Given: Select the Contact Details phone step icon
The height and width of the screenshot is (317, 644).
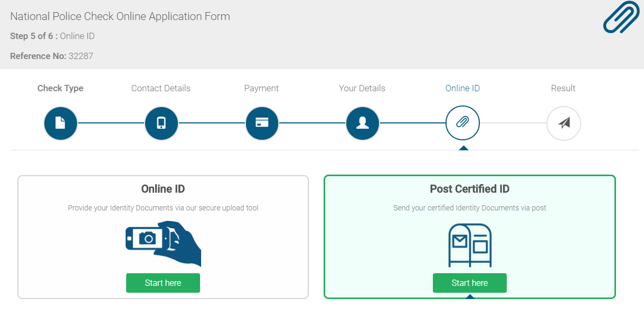Looking at the screenshot, I should [162, 123].
